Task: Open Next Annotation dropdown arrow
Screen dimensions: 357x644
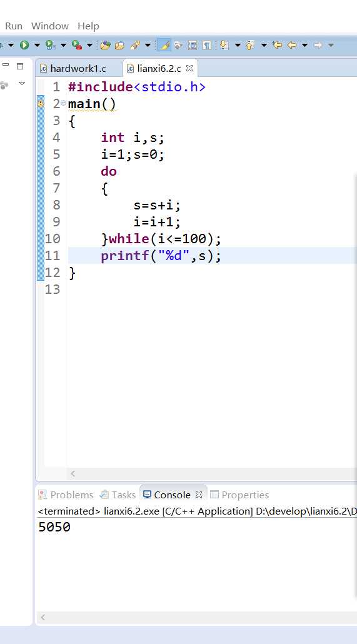Action: (x=238, y=45)
